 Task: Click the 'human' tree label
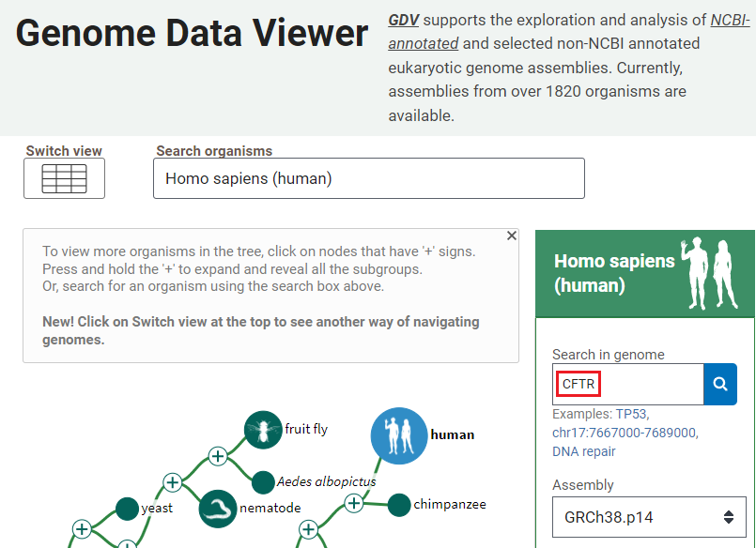[453, 434]
